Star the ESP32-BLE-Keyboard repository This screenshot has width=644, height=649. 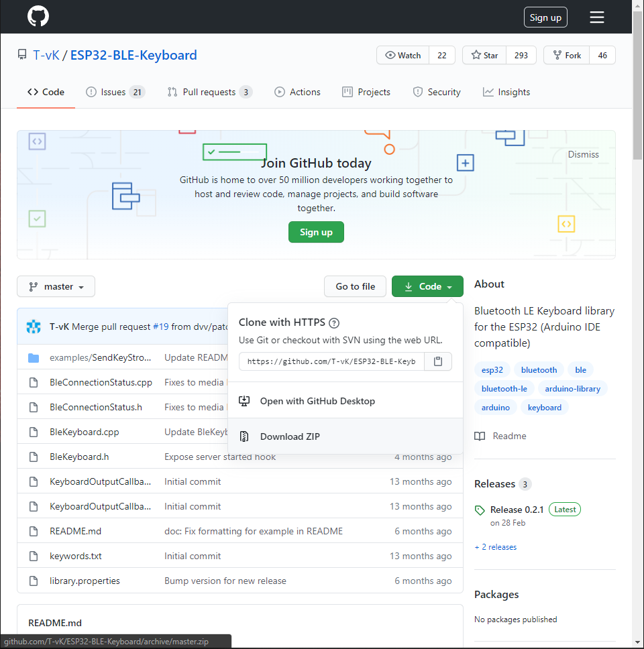484,55
